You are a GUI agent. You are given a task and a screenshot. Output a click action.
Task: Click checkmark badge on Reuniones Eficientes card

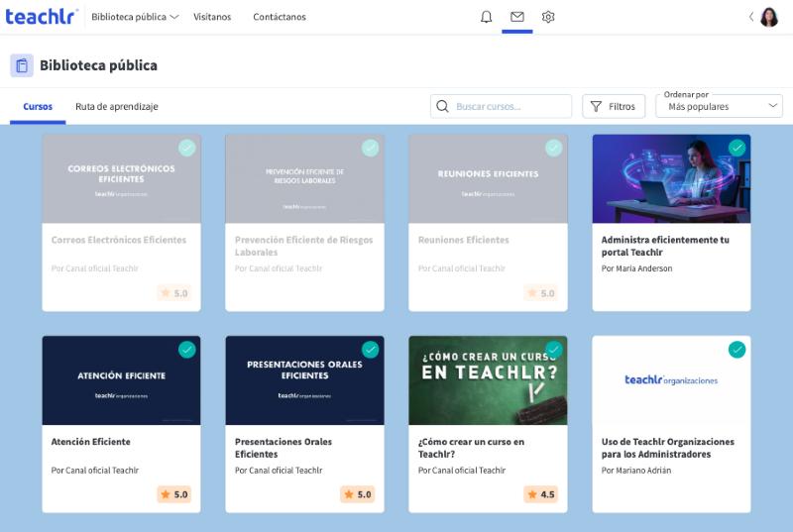click(554, 148)
